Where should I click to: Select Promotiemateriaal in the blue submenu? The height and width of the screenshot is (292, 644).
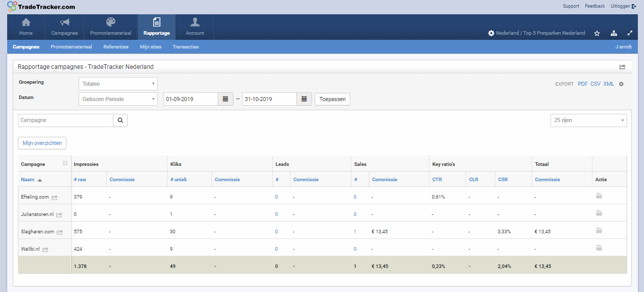[71, 46]
